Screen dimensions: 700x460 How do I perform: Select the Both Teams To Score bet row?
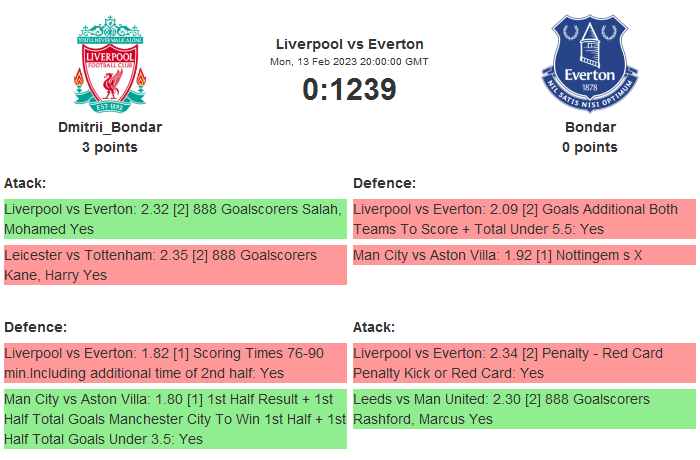pyautogui.click(x=523, y=219)
